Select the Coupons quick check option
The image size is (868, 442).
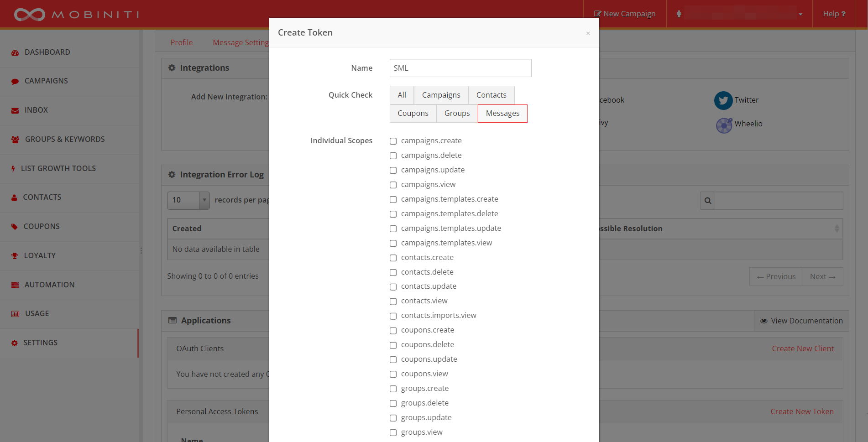click(413, 114)
